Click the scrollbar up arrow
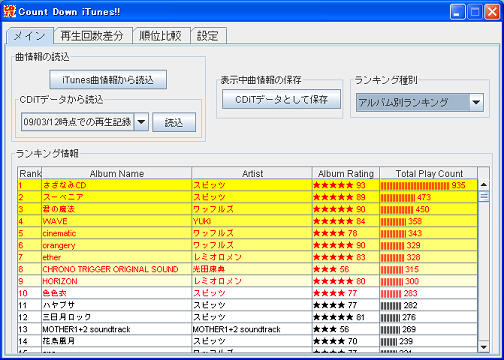This screenshot has width=504, height=360. pos(484,185)
